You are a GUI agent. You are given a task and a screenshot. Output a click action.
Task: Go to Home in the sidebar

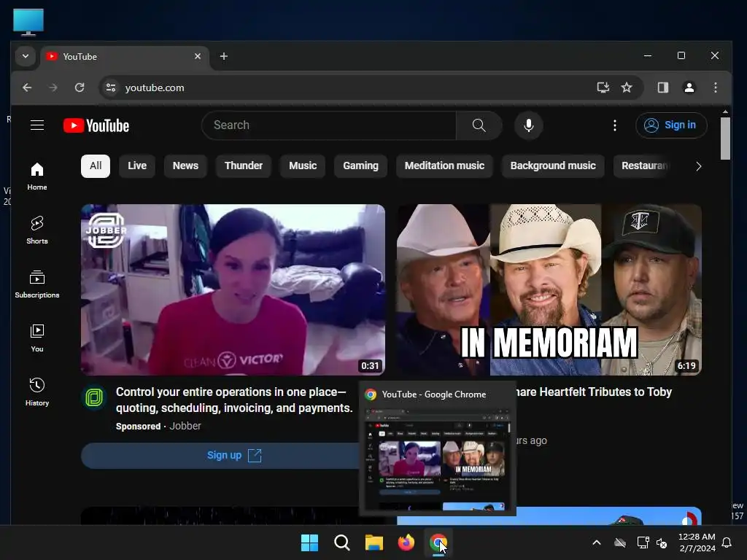click(37, 176)
